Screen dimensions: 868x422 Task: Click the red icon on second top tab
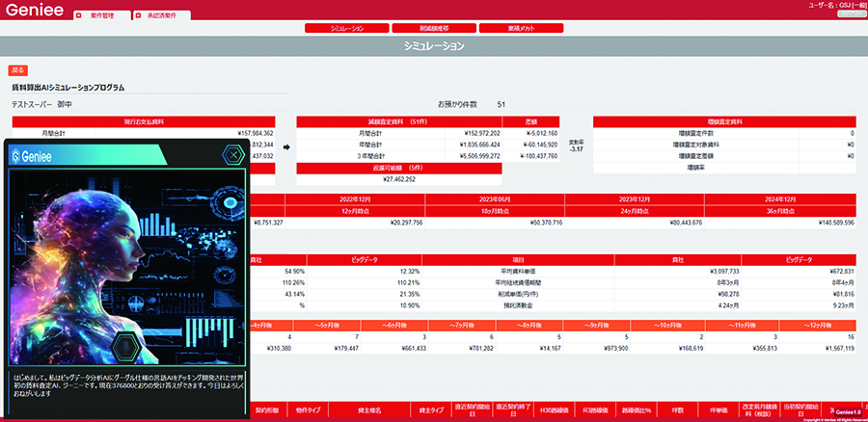138,16
